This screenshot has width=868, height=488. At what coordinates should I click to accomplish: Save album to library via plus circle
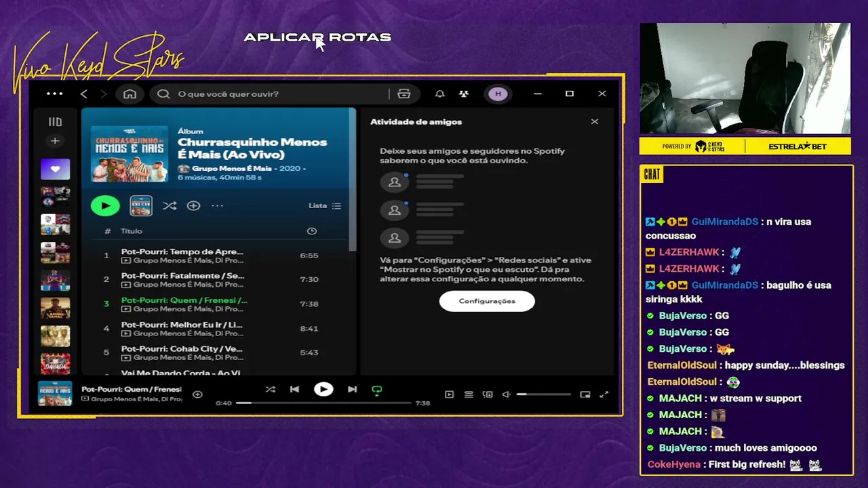(193, 205)
